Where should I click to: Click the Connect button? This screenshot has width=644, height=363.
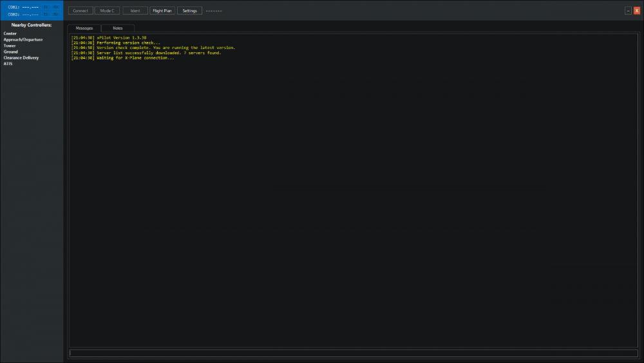(80, 11)
